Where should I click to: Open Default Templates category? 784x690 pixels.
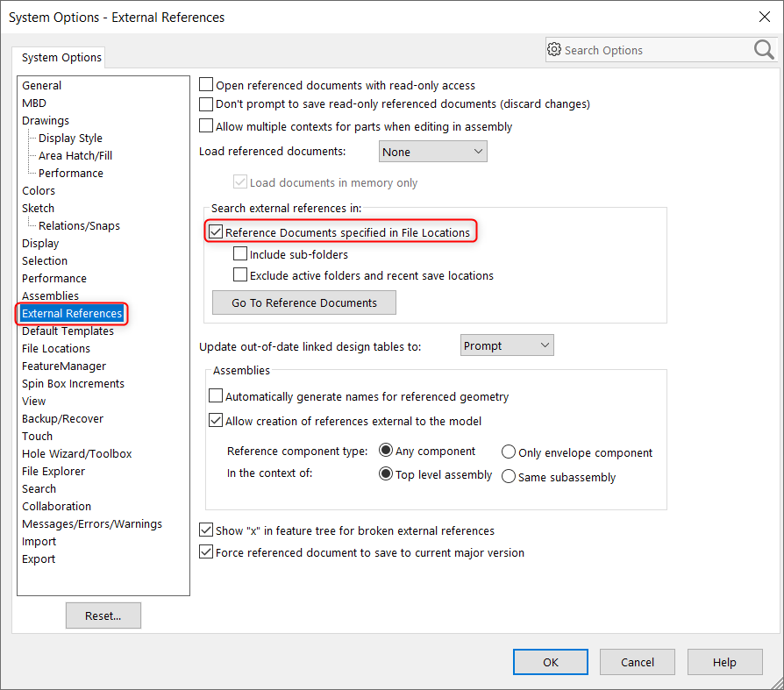click(68, 331)
